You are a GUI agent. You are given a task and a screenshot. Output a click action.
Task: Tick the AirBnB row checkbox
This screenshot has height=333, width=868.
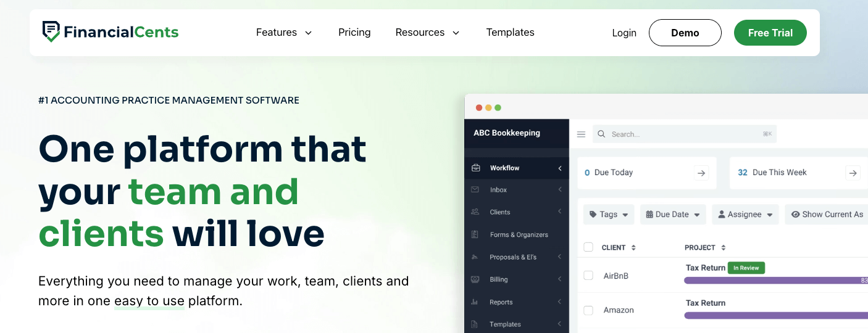[x=588, y=276]
